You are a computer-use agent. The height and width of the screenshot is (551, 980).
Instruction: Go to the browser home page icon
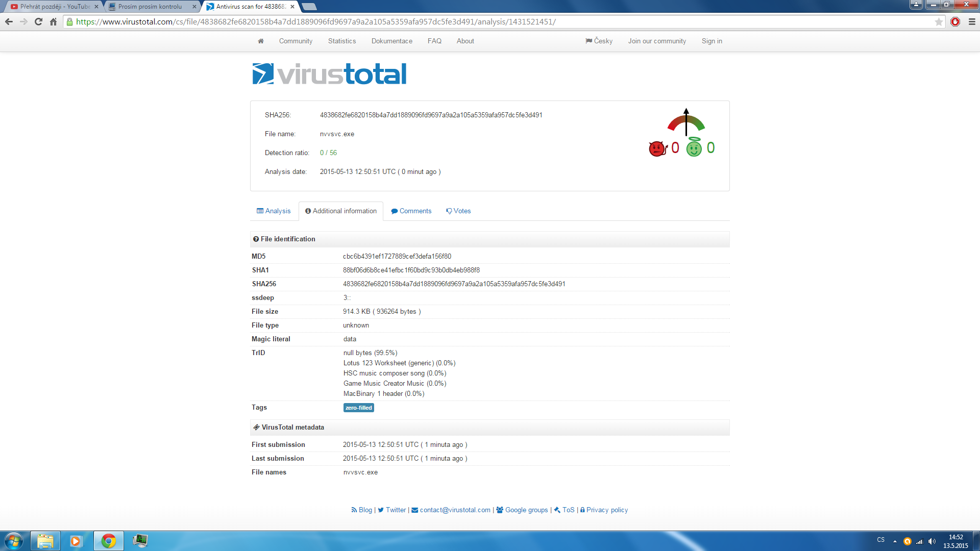(x=53, y=21)
